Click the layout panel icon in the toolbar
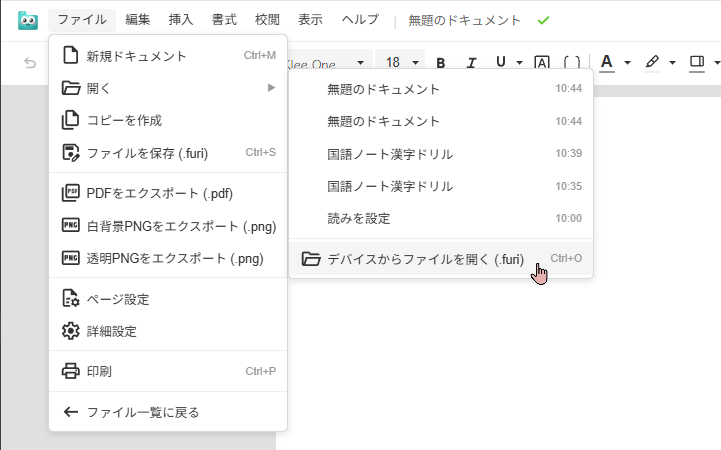The height and width of the screenshot is (450, 721). click(697, 63)
